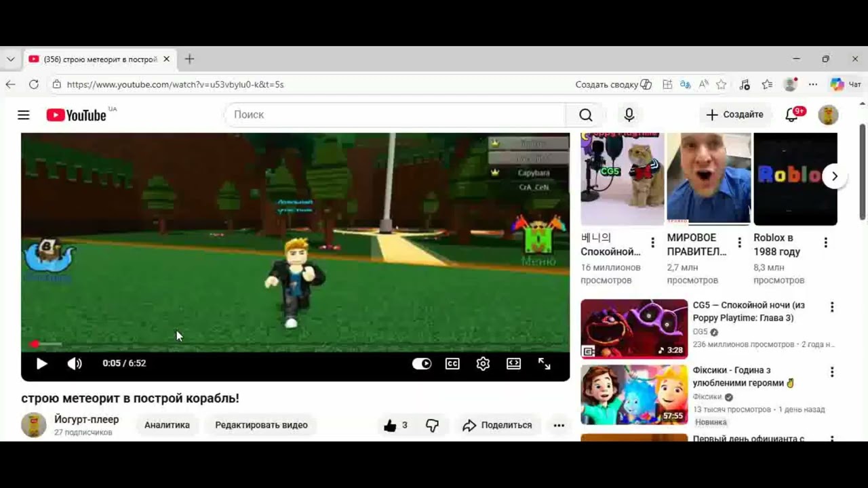Click the search magnifier button
Image resolution: width=868 pixels, height=488 pixels.
click(x=586, y=115)
